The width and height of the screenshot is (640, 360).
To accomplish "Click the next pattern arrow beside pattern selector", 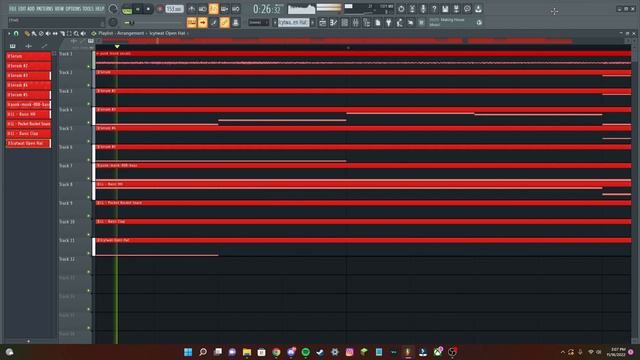I will 312,22.
